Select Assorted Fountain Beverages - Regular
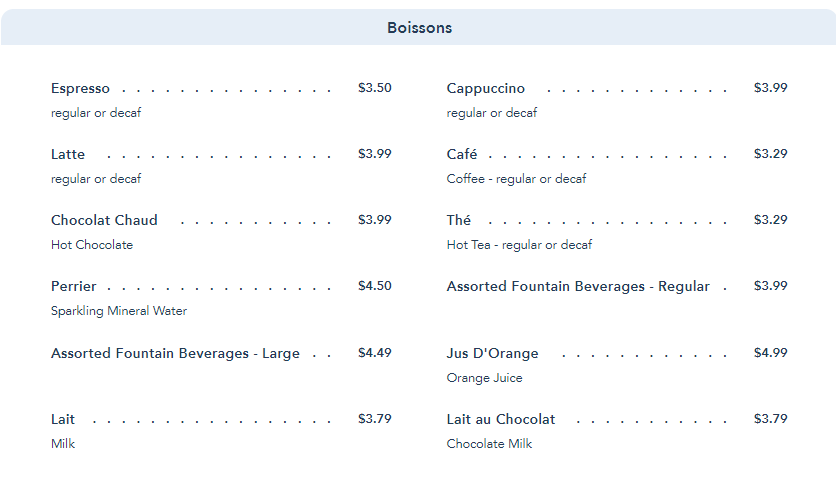This screenshot has width=836, height=493. (x=578, y=287)
